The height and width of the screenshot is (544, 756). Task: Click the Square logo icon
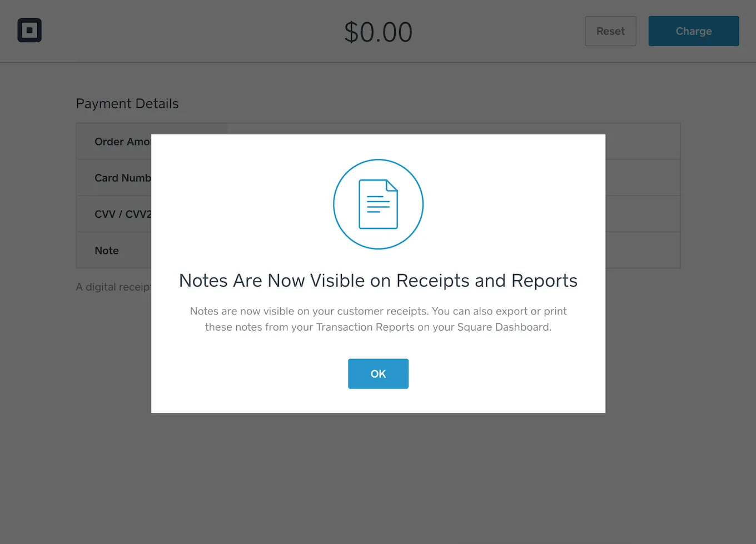29,31
